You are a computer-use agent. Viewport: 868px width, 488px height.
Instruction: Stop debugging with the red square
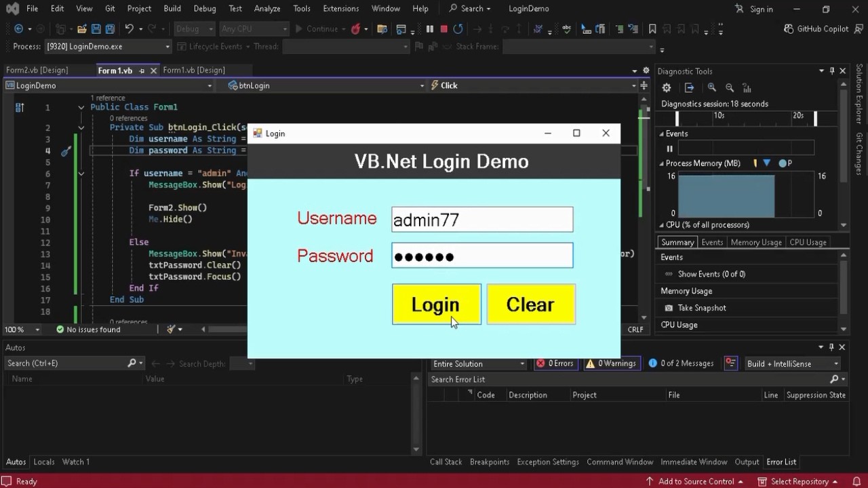coord(443,29)
